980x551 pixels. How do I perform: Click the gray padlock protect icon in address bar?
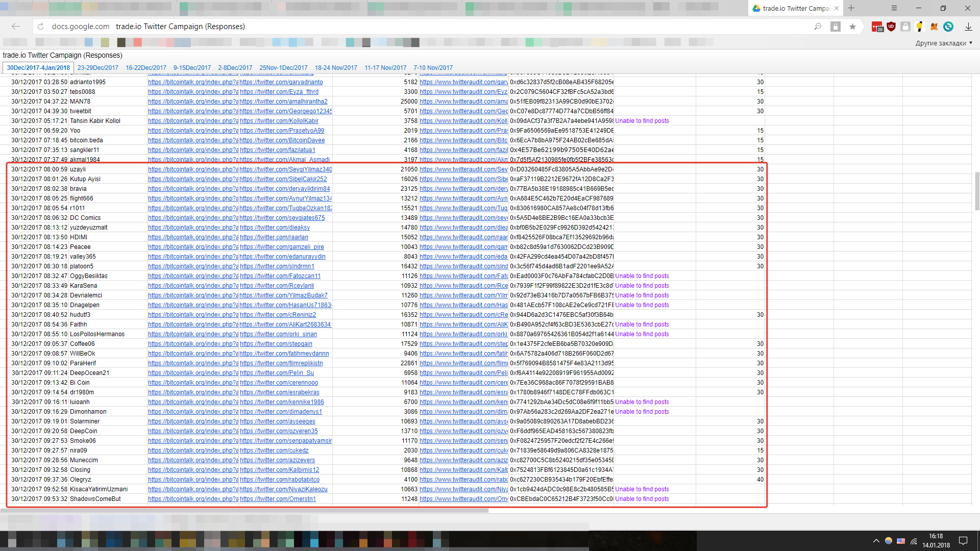(x=836, y=27)
